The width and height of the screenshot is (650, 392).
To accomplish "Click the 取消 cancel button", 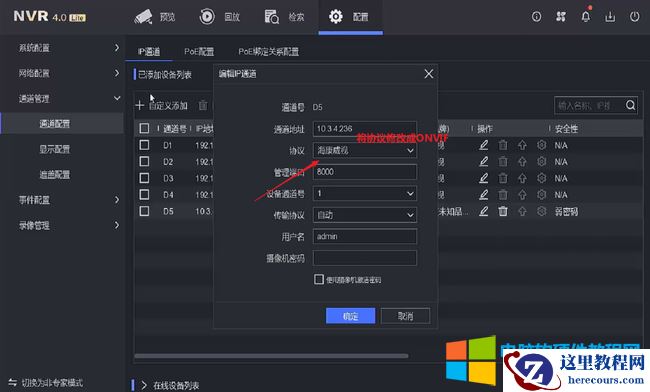I will [x=405, y=316].
